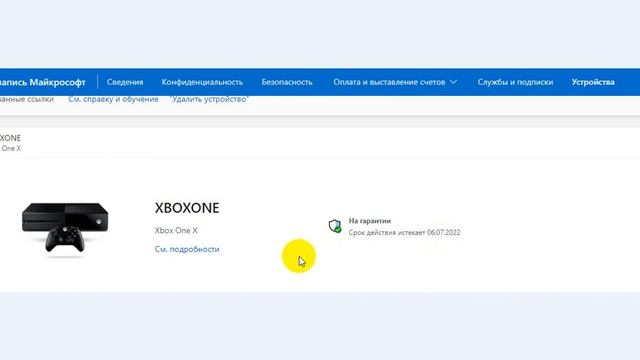Click the Учетная запись Майкрософт title
This screenshot has height=360, width=640.
42,82
